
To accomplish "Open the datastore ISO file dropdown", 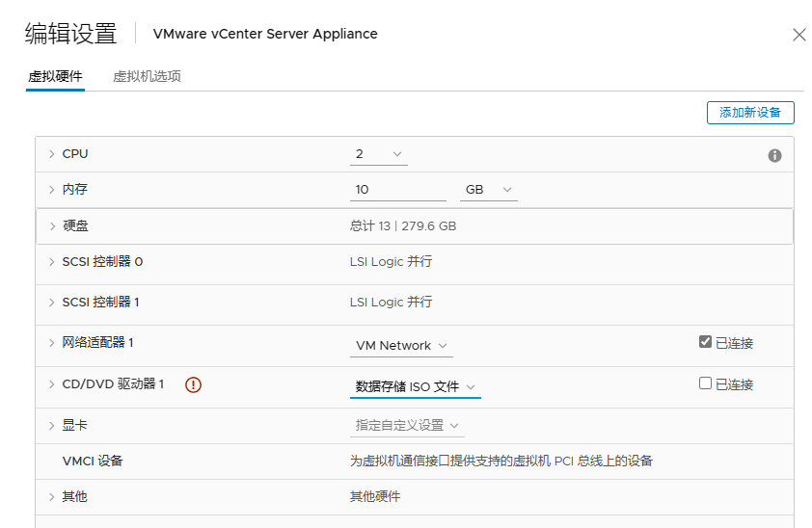I will [415, 386].
